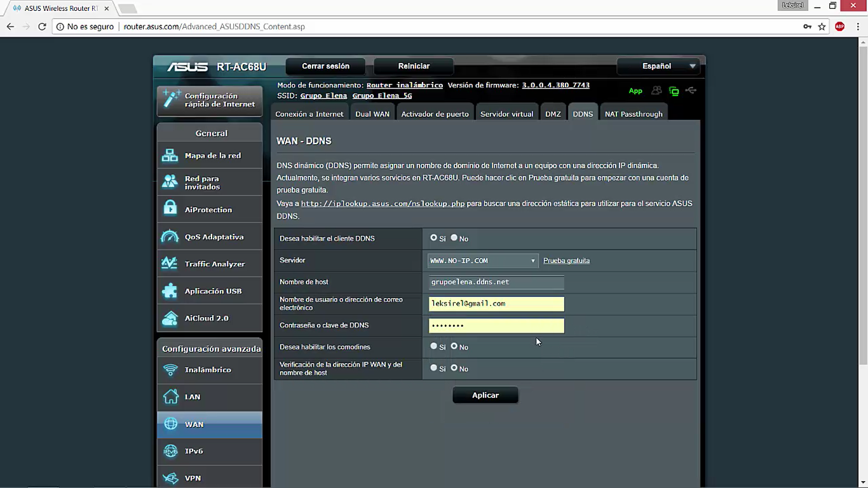Click the ASUS Wireless Router browser tab
The width and height of the screenshot is (868, 488).
point(60,8)
